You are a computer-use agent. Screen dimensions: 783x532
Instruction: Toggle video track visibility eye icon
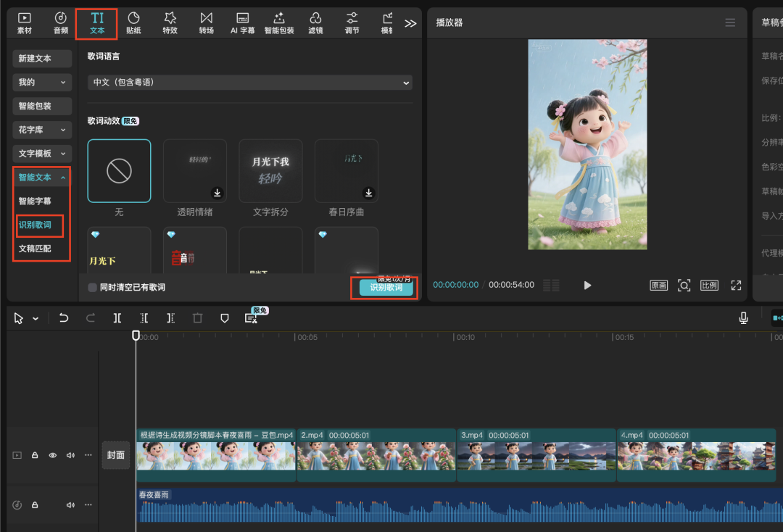53,455
